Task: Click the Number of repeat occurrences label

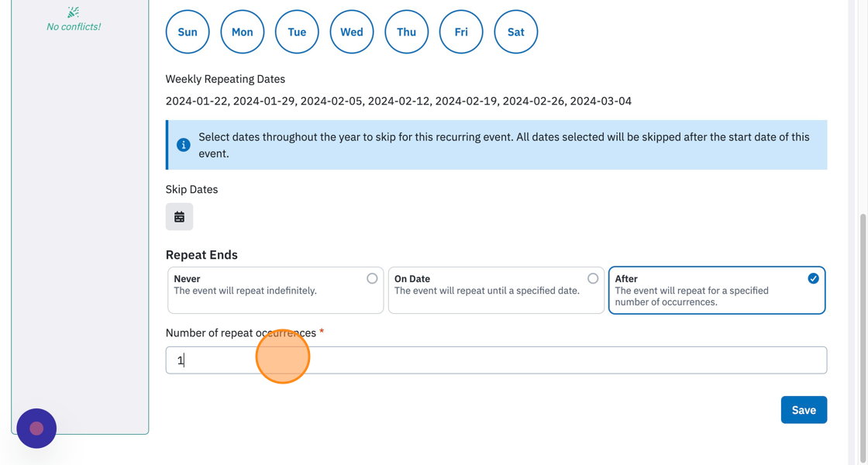Action: click(241, 332)
